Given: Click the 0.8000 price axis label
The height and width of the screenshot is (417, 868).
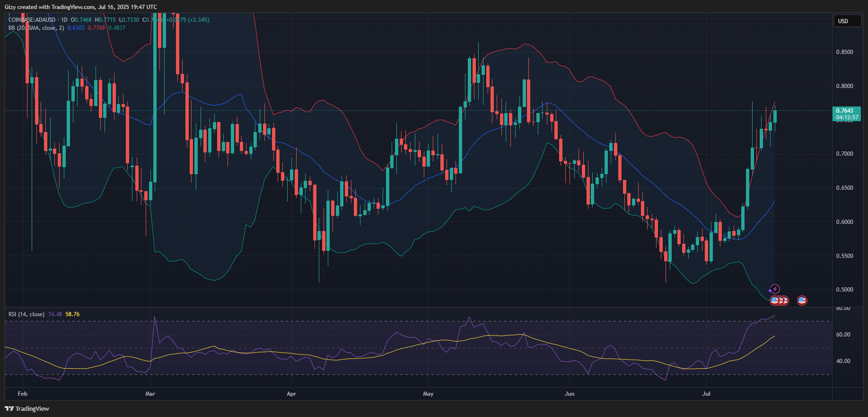Looking at the screenshot, I should point(845,86).
